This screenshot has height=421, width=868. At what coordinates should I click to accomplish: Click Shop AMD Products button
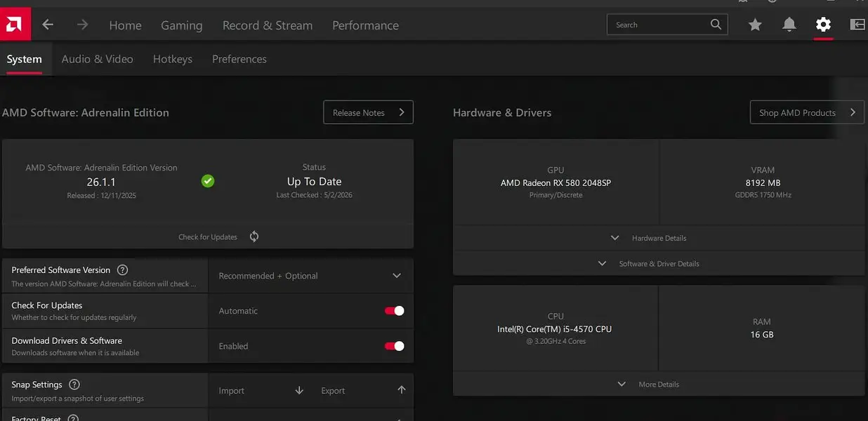click(806, 112)
